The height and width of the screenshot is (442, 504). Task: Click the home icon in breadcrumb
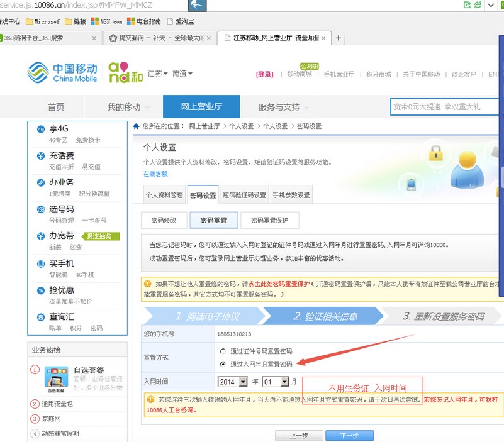coord(136,126)
